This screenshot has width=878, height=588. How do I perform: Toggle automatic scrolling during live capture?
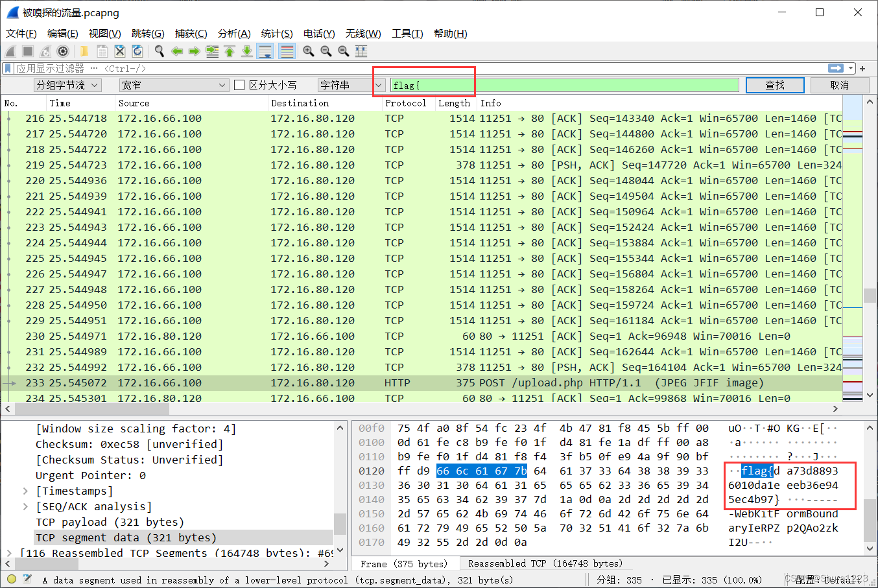266,51
